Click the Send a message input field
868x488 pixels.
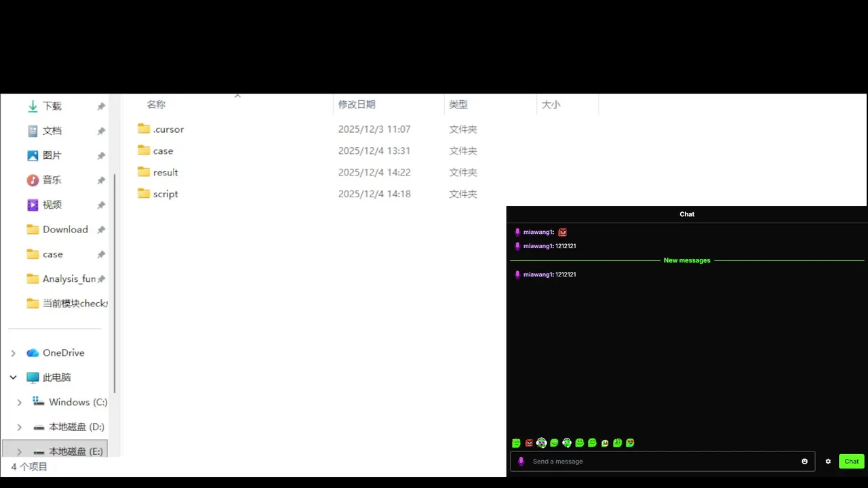tap(663, 462)
